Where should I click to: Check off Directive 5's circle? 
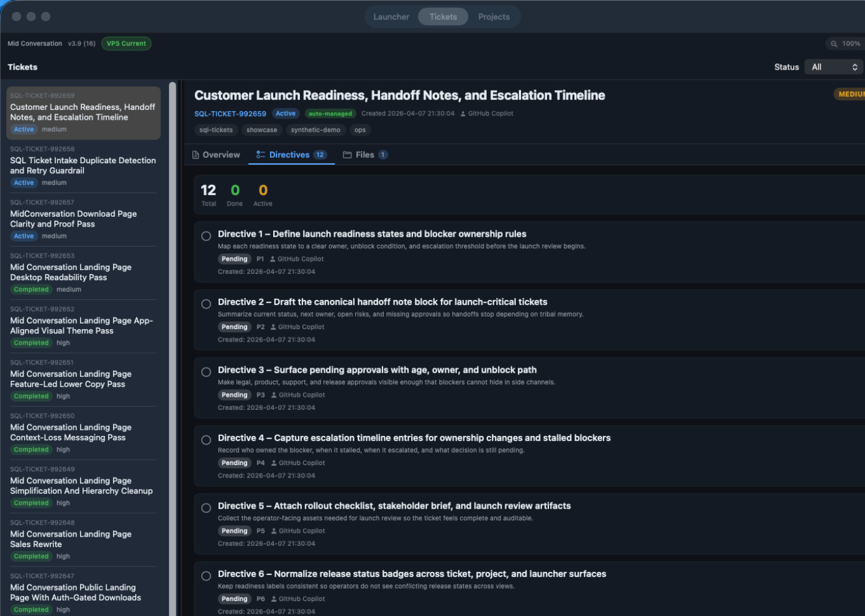pyautogui.click(x=206, y=507)
